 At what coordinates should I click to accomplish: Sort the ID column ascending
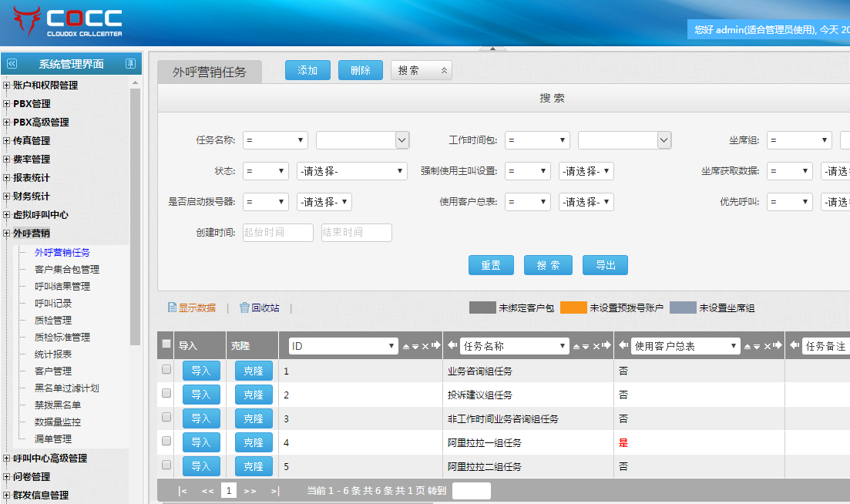pyautogui.click(x=406, y=347)
